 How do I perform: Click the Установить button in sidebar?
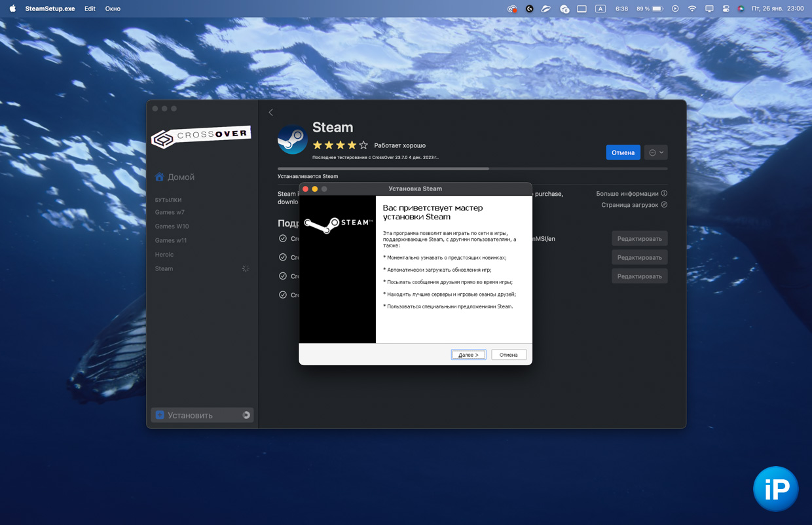click(202, 415)
